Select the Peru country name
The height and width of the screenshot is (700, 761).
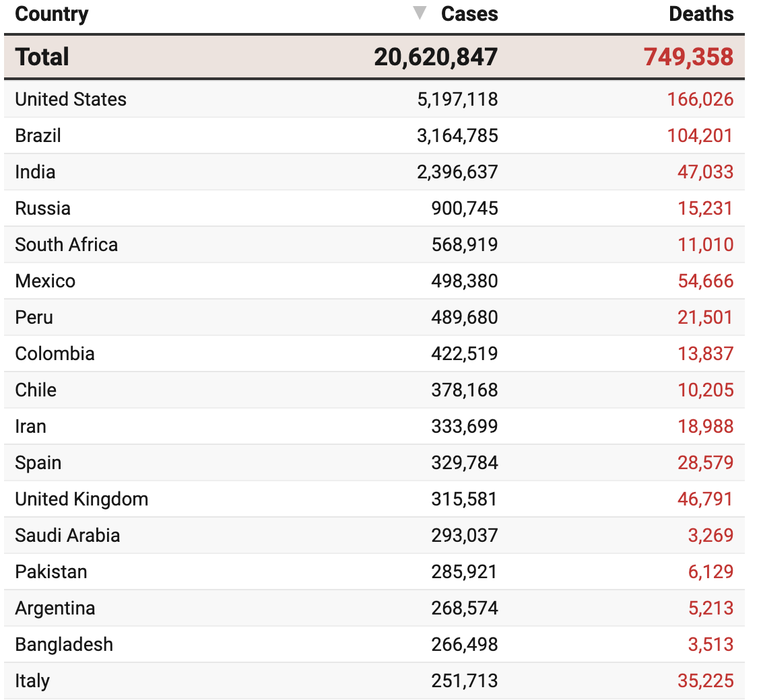click(34, 318)
